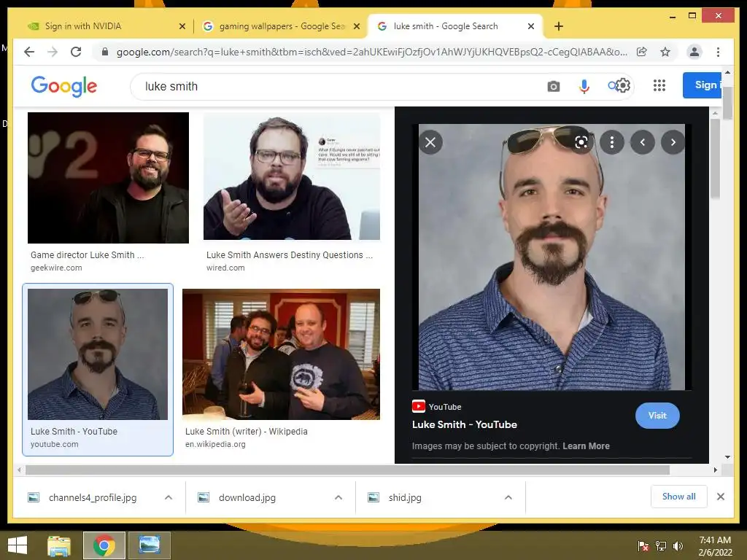Click the Chrome taskbar icon

click(104, 545)
